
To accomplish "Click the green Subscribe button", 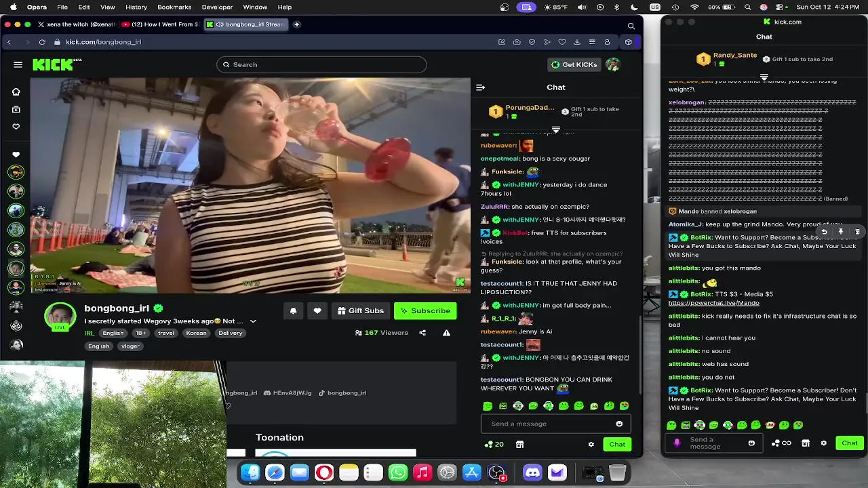I will 425,310.
